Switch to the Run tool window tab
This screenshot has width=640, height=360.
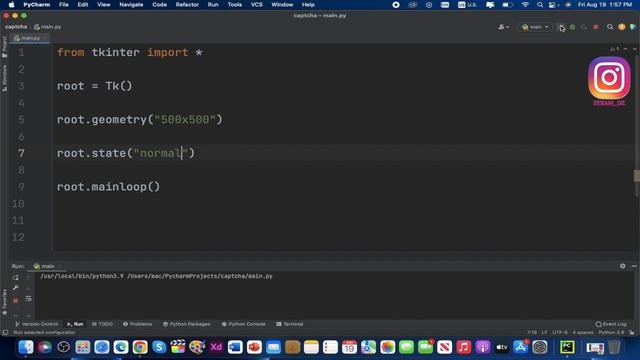click(x=75, y=324)
